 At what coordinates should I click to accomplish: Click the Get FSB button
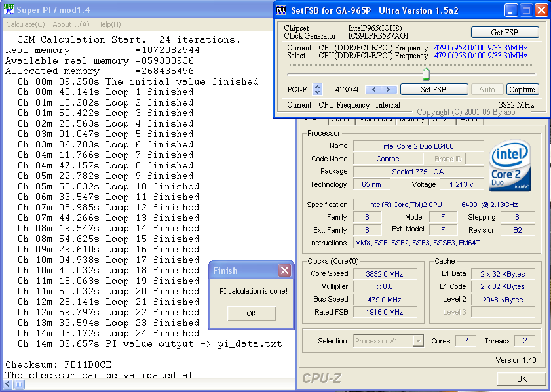pyautogui.click(x=504, y=32)
